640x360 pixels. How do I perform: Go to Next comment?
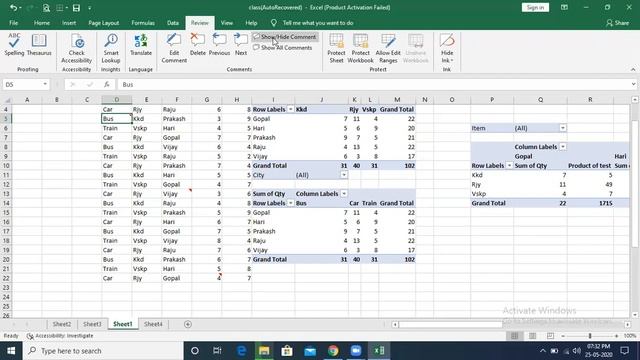tap(241, 44)
